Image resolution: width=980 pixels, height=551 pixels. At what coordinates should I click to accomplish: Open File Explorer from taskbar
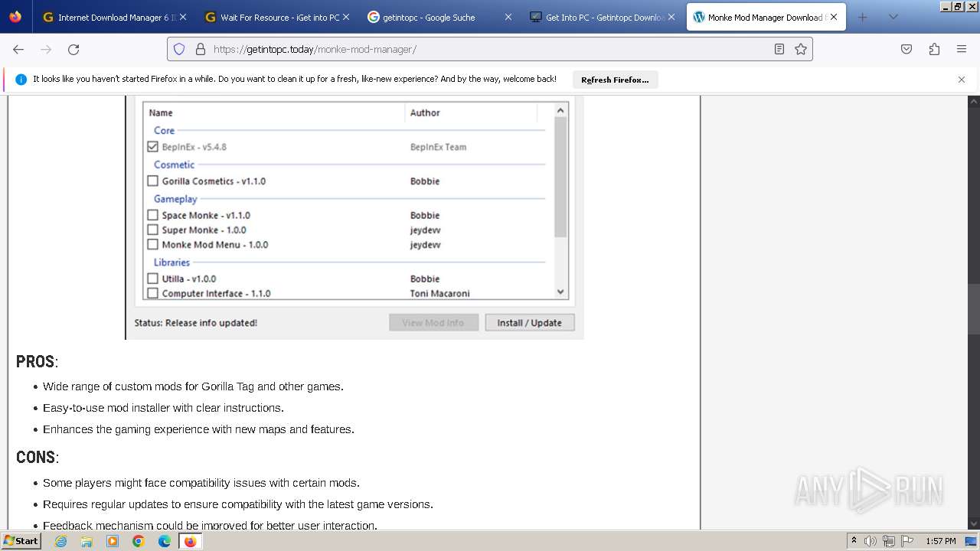click(x=87, y=541)
